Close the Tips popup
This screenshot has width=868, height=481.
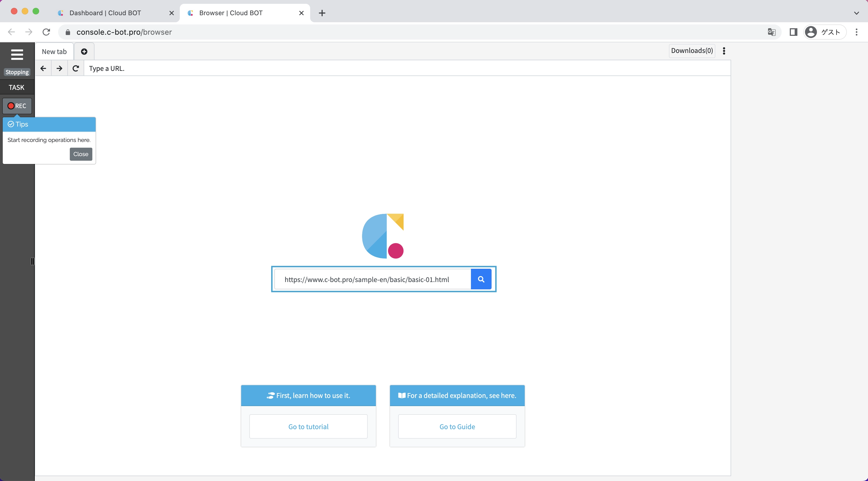pos(81,154)
